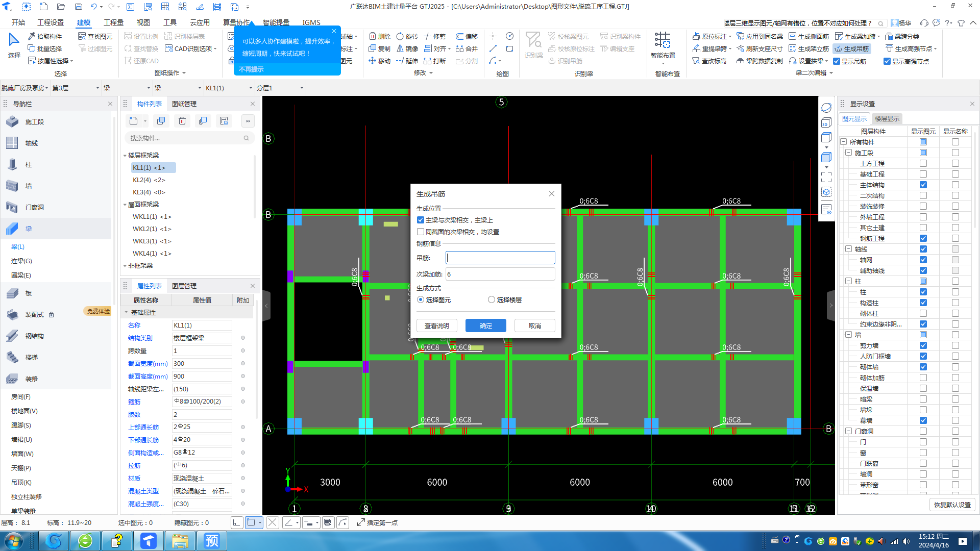Click the 打断 tool
The height and width of the screenshot is (551, 980).
pos(435,61)
